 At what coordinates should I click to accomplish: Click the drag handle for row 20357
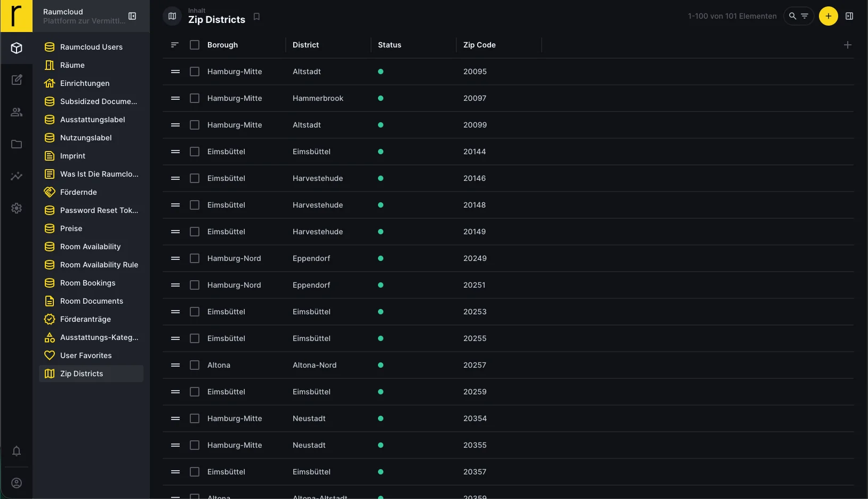tap(175, 472)
